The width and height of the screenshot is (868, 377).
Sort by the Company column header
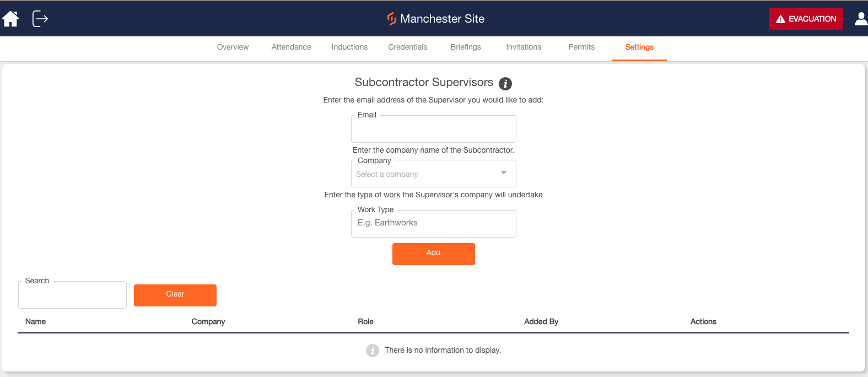tap(208, 321)
